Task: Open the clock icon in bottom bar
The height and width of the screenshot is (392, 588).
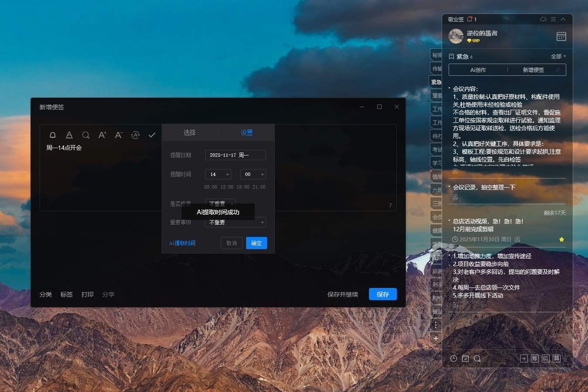Action: point(453,358)
